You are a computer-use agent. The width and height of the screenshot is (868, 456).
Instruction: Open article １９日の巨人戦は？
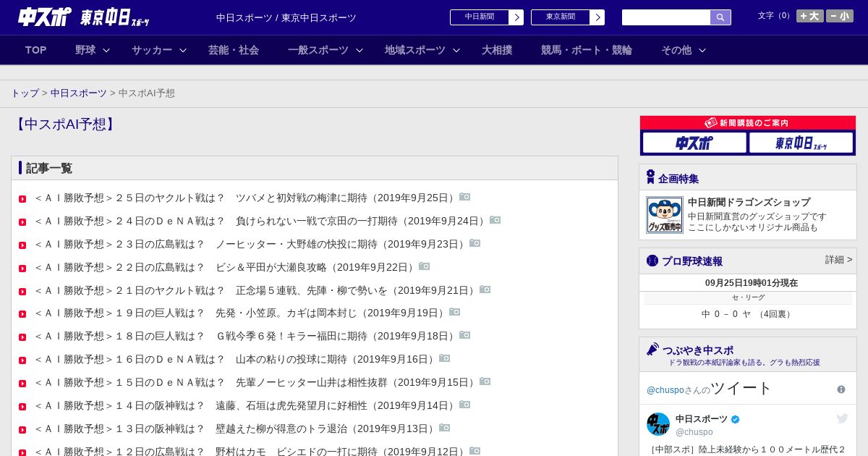pos(241,313)
